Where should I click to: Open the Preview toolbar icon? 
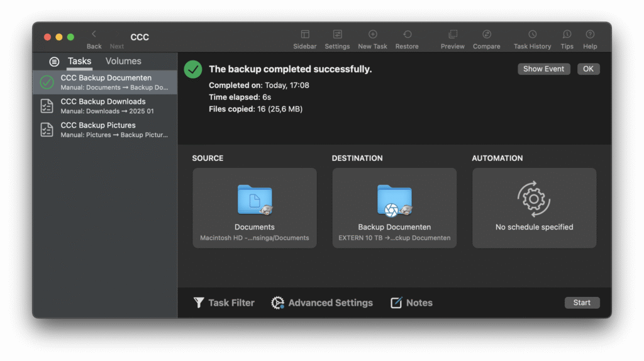pos(453,34)
